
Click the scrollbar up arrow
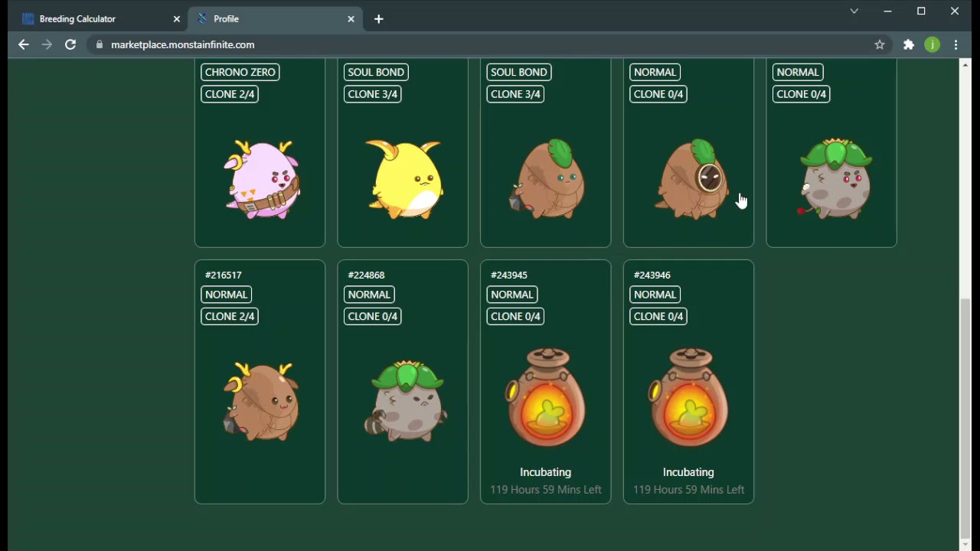965,64
